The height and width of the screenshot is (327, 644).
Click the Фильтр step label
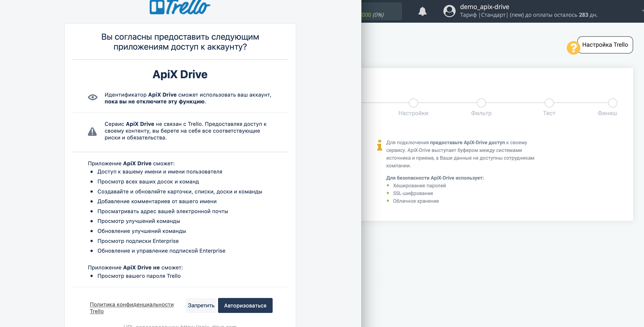481,113
